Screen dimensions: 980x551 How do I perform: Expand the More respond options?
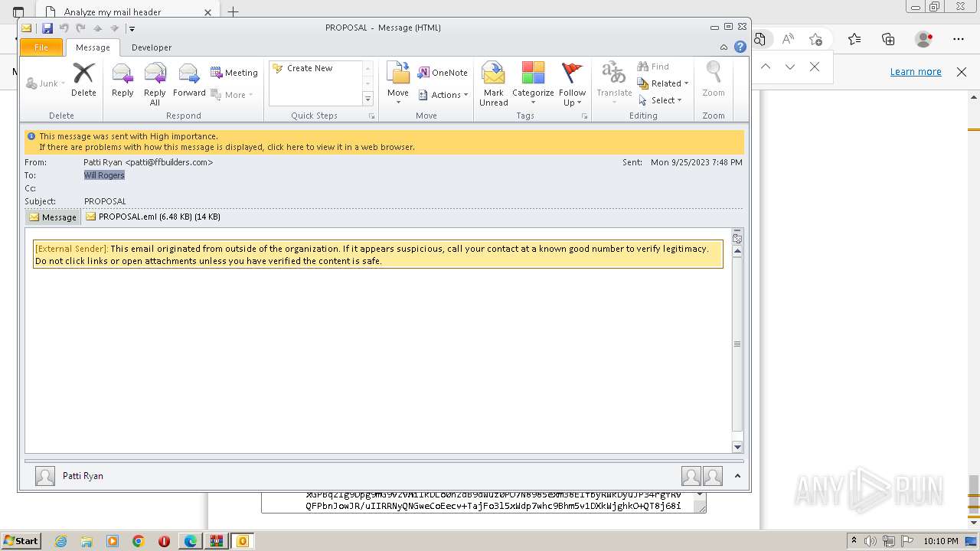(x=232, y=95)
